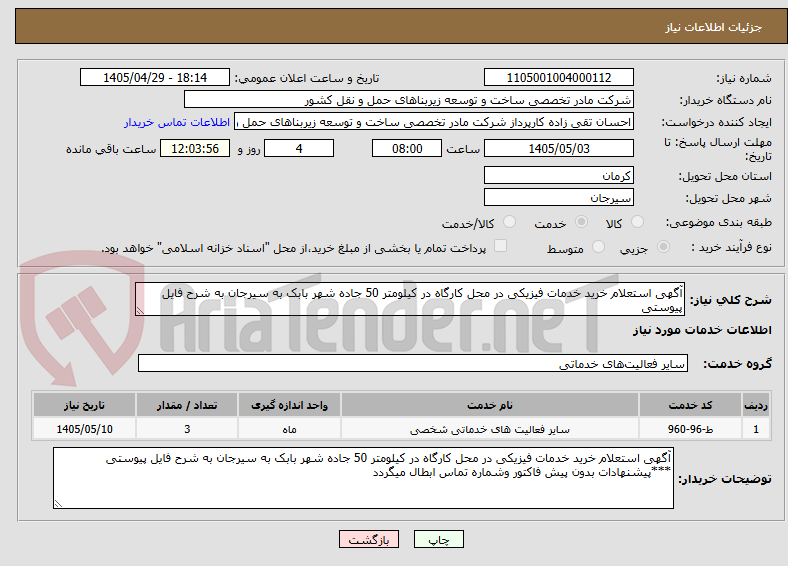Screen dimensions: 788x566
Task: Click the نام دستگاه خریدار label
Action: click(726, 101)
